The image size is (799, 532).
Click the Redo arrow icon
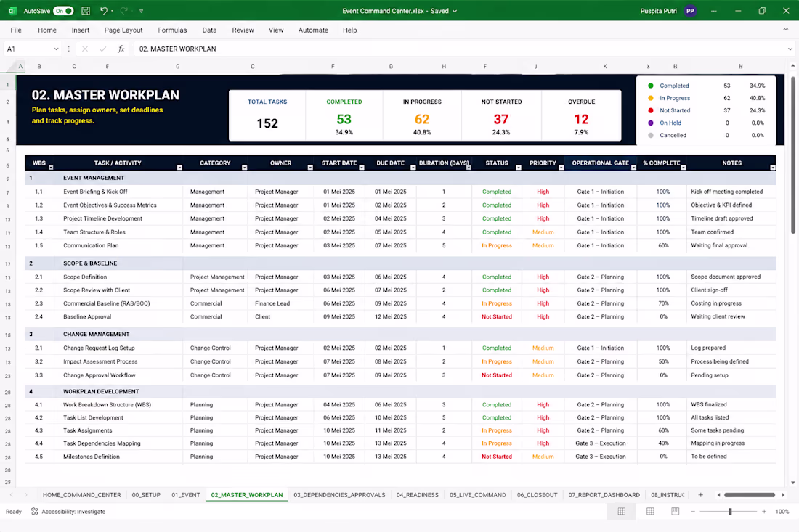[x=123, y=11]
